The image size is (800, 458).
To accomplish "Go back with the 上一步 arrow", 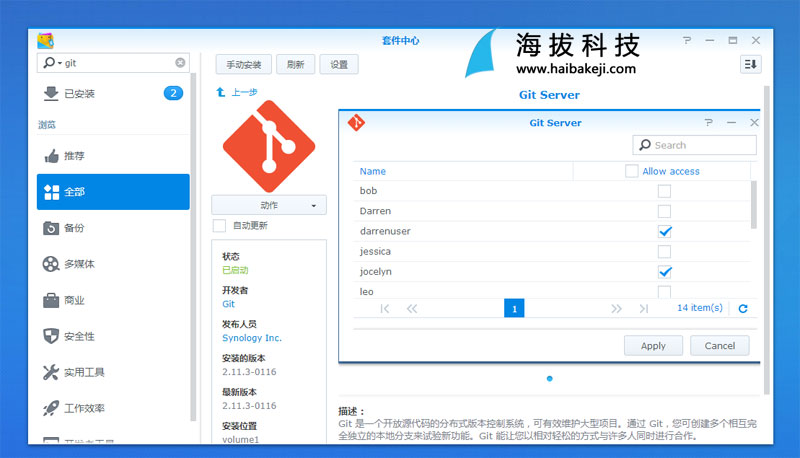I will (237, 92).
